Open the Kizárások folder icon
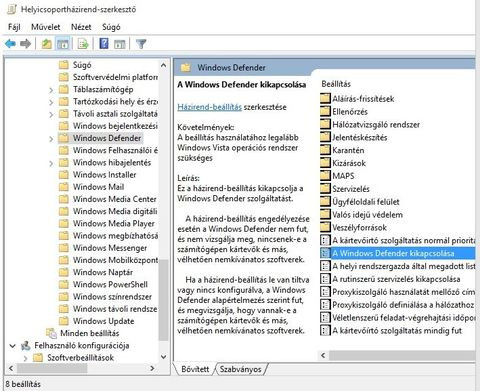Viewport: 480px width, 391px height. point(325,163)
